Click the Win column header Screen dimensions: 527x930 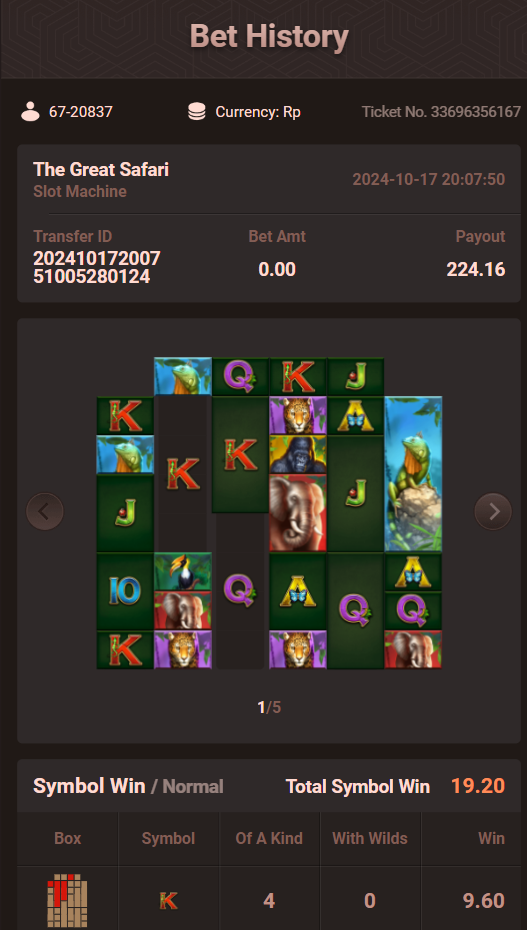[491, 838]
